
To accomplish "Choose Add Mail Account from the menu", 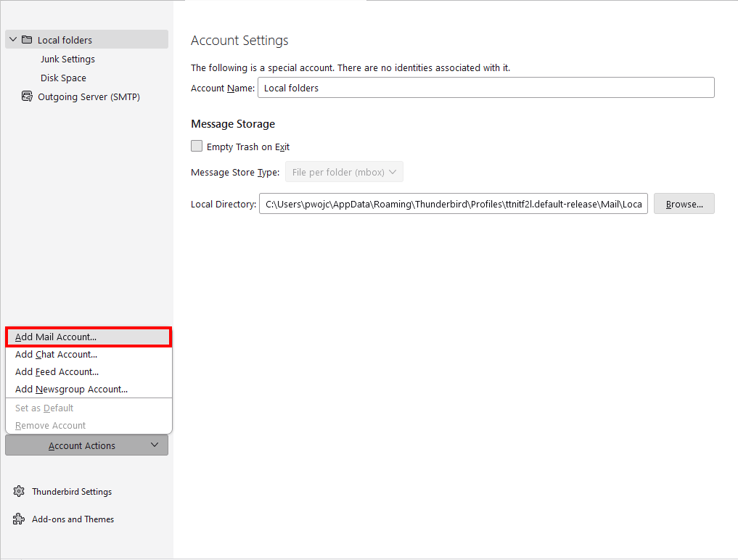I will coord(56,337).
